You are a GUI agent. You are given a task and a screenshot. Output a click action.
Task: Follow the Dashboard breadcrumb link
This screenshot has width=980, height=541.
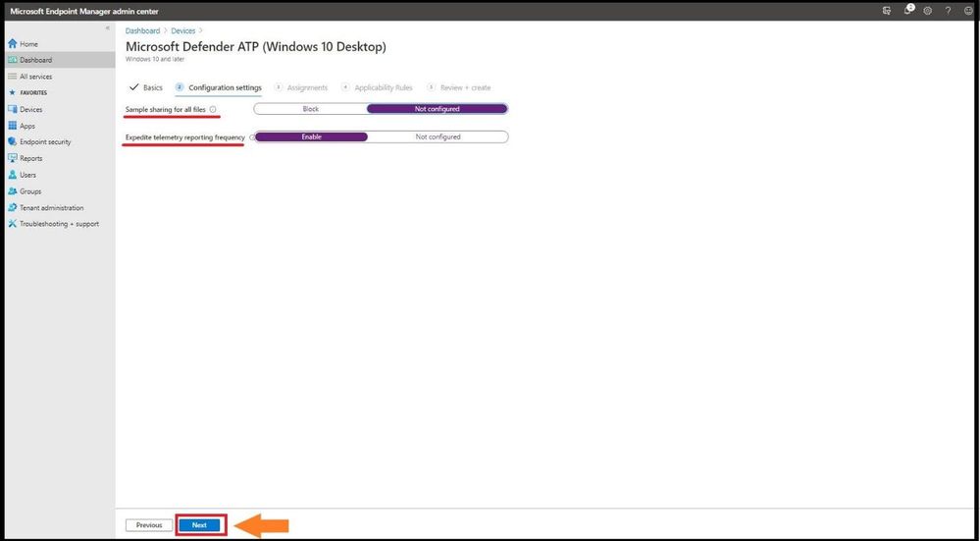(142, 30)
